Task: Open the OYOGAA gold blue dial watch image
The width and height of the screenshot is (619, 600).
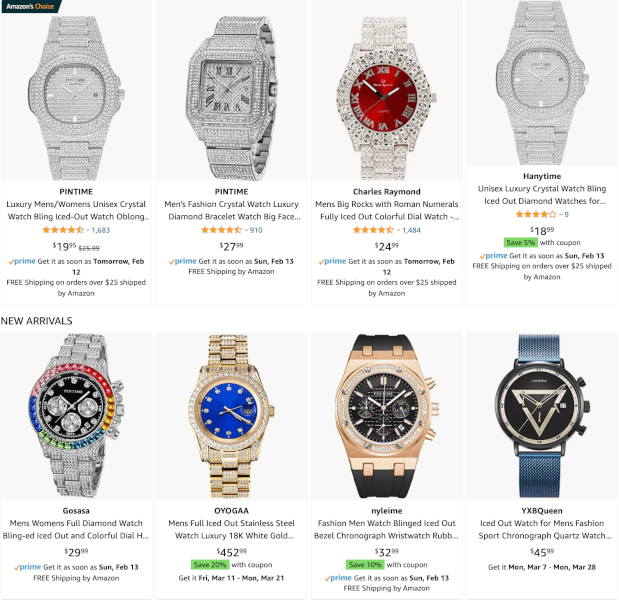Action: click(231, 416)
